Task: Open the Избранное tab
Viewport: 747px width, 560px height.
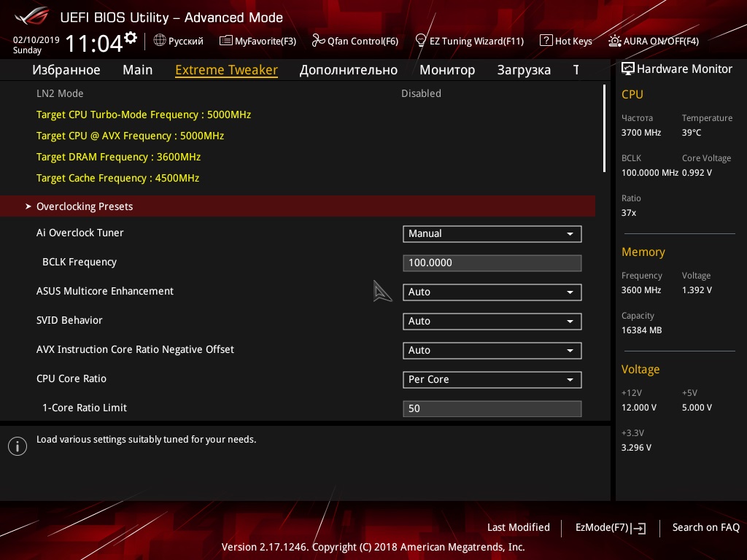Action: click(x=66, y=70)
